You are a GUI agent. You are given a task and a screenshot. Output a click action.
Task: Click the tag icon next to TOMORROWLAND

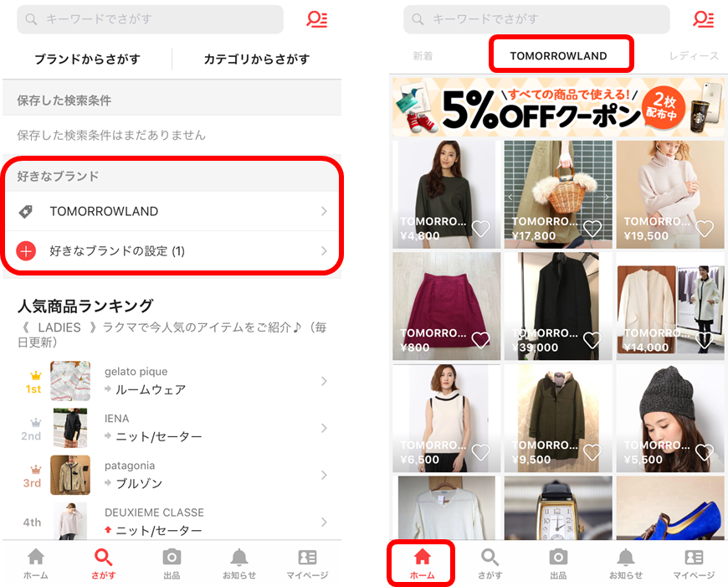[x=26, y=212]
